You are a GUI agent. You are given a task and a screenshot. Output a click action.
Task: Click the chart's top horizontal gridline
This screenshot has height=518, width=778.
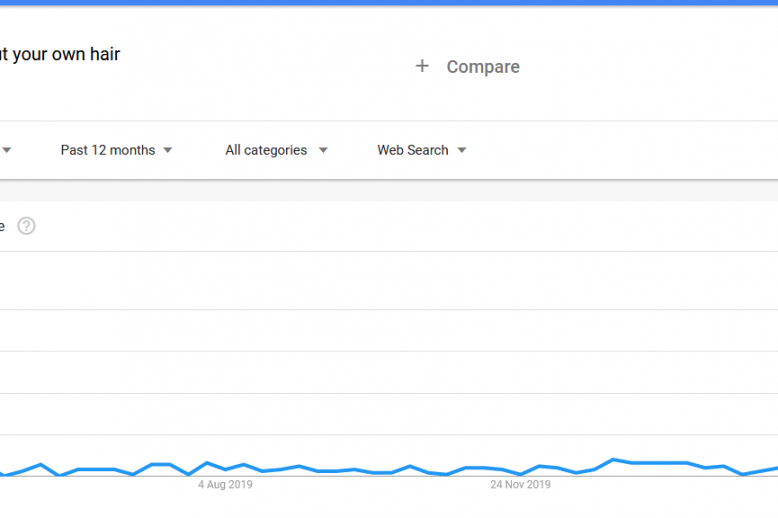click(x=400, y=251)
